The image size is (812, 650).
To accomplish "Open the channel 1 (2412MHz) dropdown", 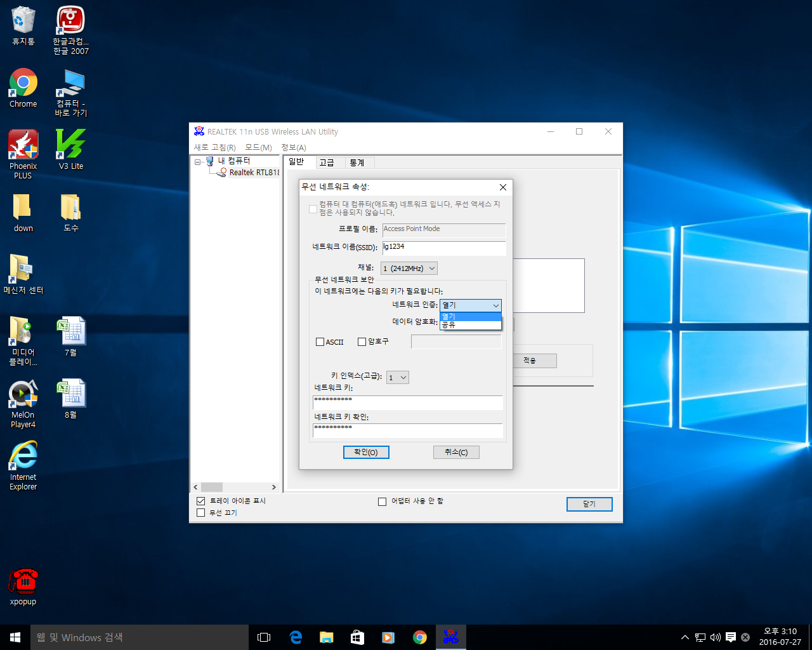I will pyautogui.click(x=409, y=269).
